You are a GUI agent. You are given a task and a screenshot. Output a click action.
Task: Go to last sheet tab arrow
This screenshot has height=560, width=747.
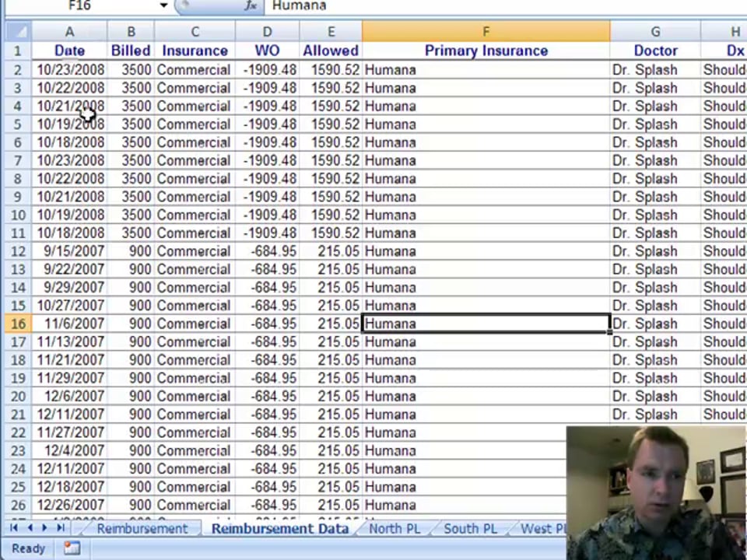click(x=61, y=527)
